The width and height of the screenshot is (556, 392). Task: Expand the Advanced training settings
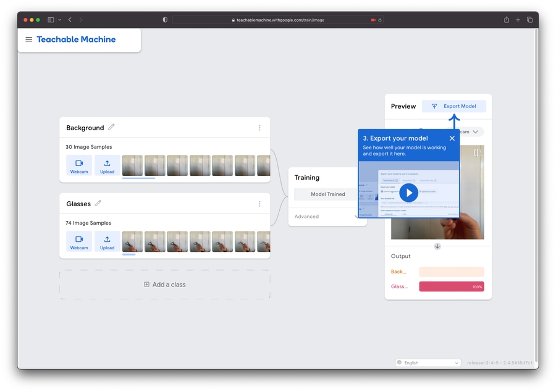click(327, 217)
